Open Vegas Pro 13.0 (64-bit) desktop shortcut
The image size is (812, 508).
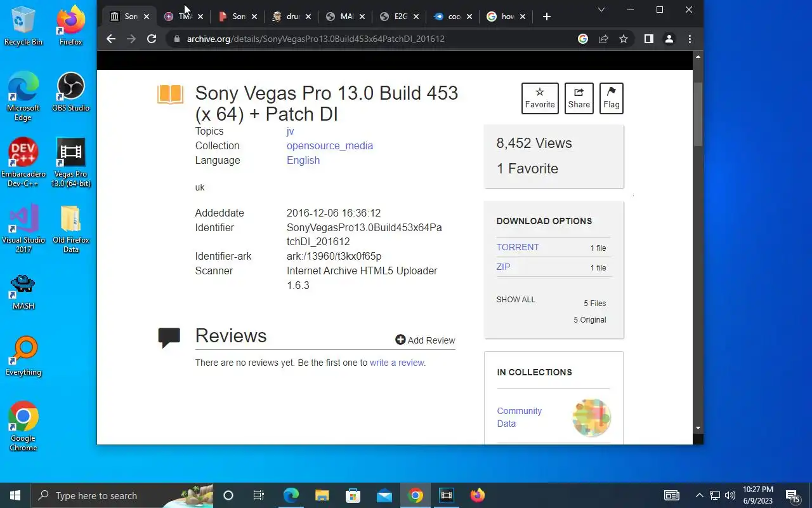pos(70,163)
